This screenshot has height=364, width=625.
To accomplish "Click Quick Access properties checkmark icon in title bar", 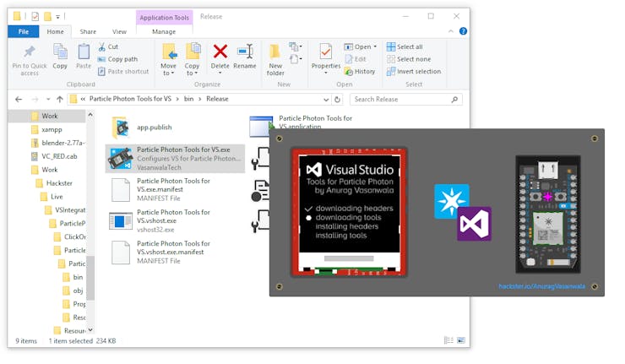I will point(35,16).
